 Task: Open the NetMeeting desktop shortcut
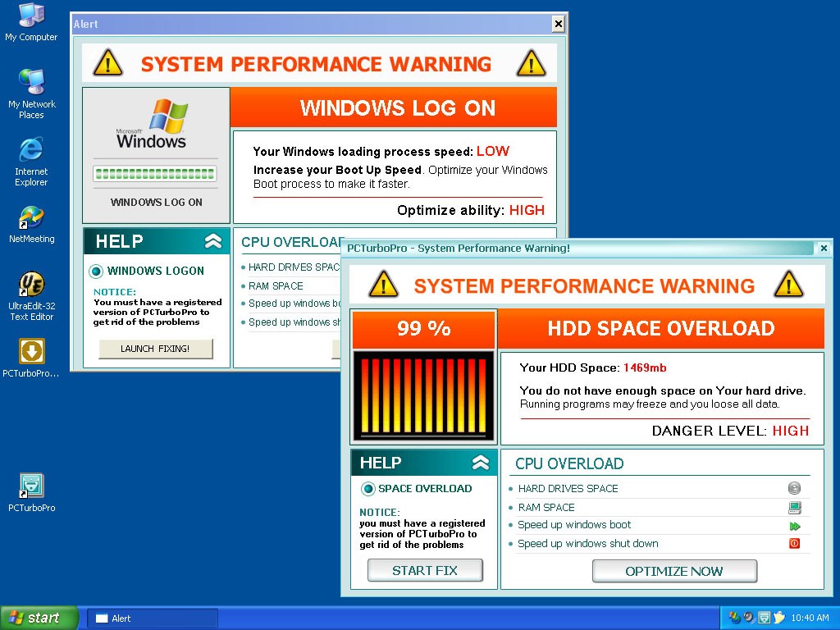pos(31,219)
